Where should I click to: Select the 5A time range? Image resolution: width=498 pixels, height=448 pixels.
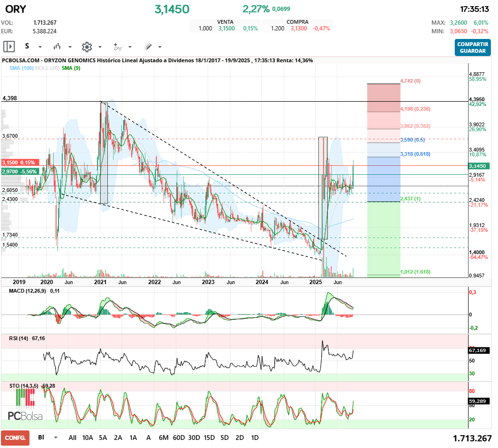click(103, 438)
